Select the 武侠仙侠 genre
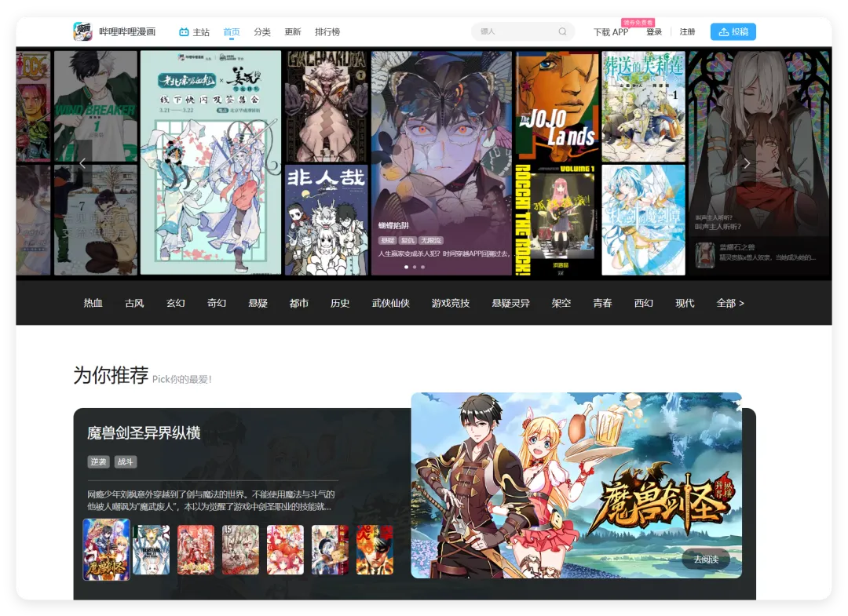 click(x=390, y=303)
